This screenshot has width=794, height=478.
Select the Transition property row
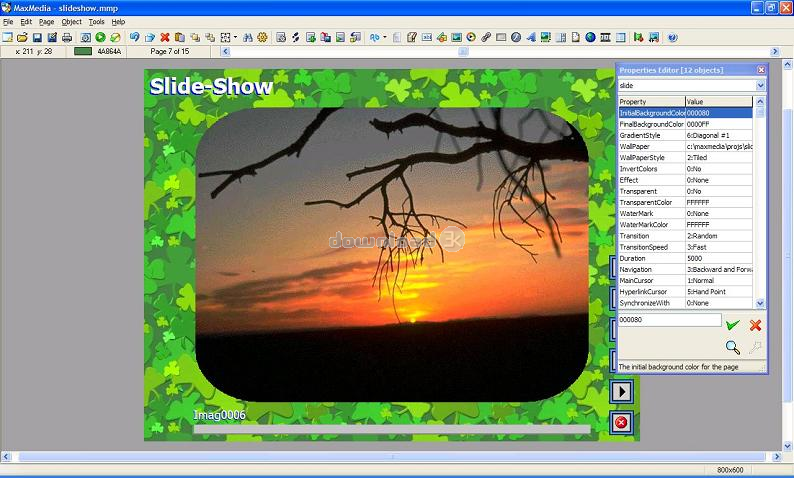point(651,236)
